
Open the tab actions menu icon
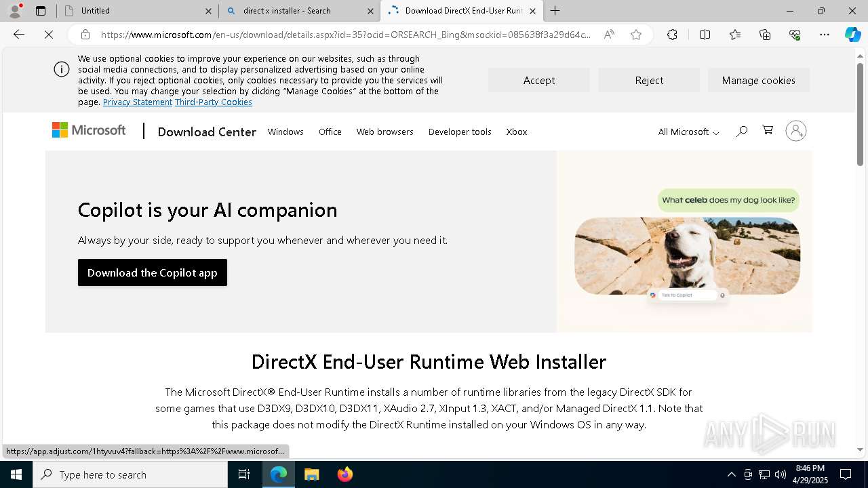(x=41, y=11)
